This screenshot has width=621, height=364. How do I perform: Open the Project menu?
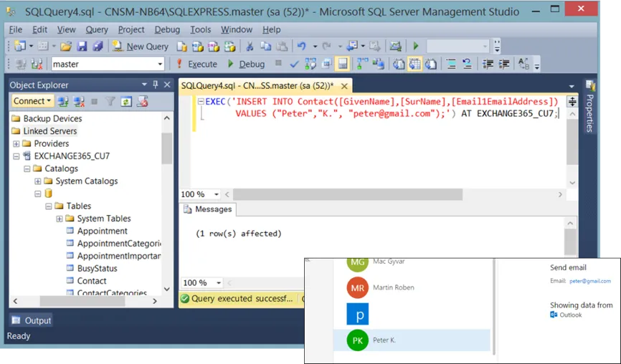(131, 29)
